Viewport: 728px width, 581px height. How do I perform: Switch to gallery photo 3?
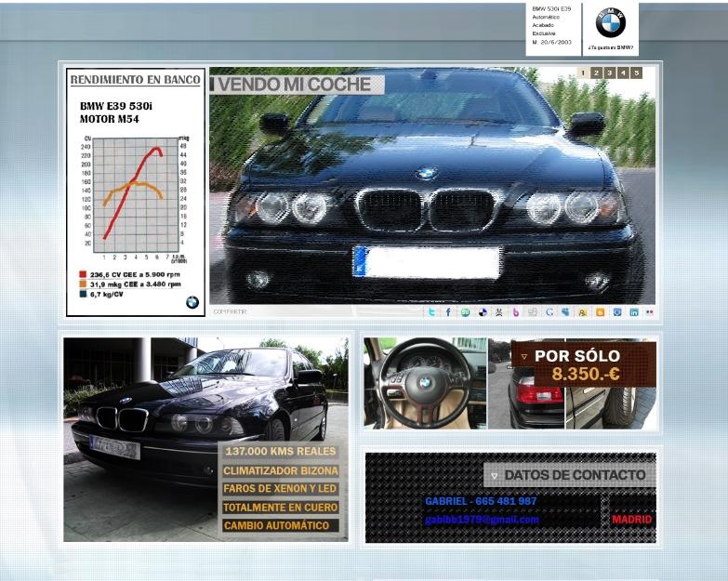610,73
